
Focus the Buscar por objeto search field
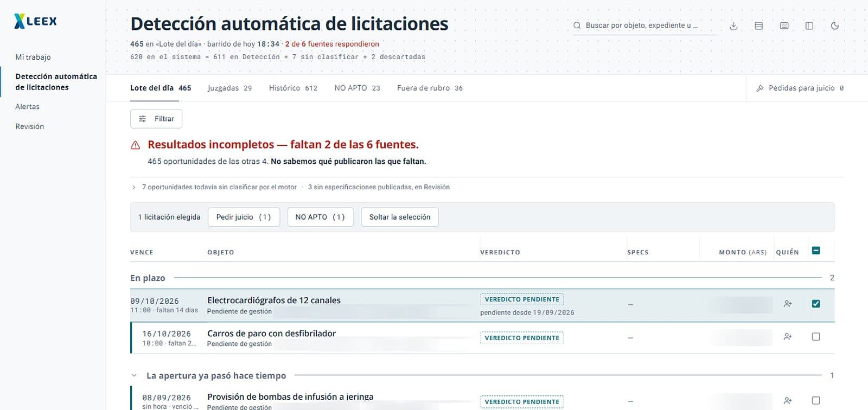644,25
